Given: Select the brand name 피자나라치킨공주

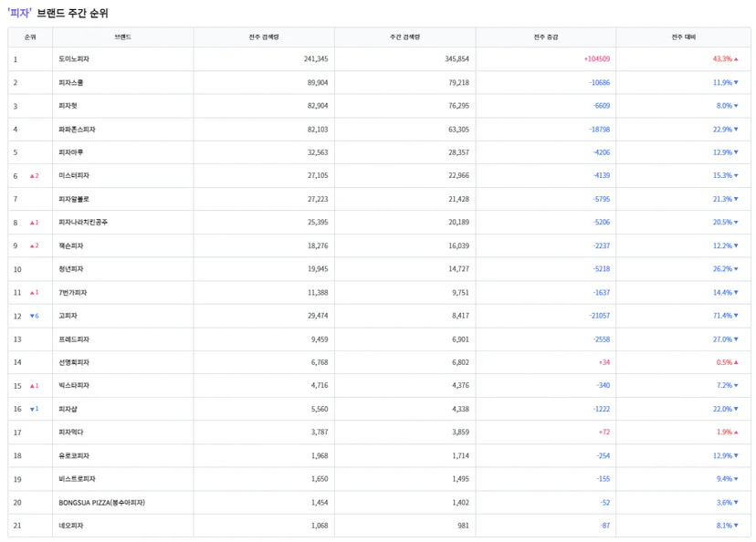Looking at the screenshot, I should pyautogui.click(x=83, y=222).
